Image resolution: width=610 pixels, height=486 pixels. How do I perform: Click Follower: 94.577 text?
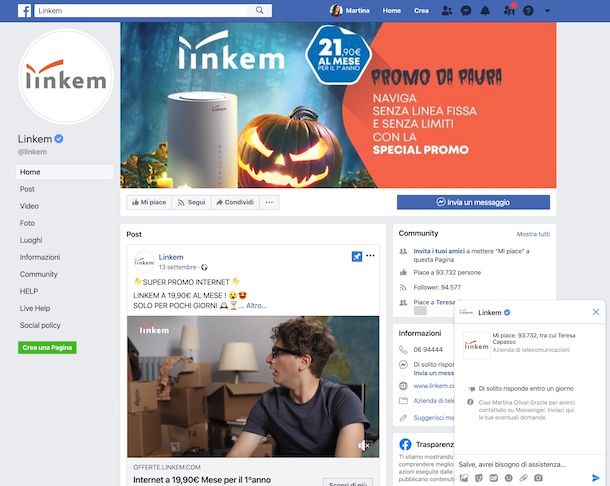[437, 288]
